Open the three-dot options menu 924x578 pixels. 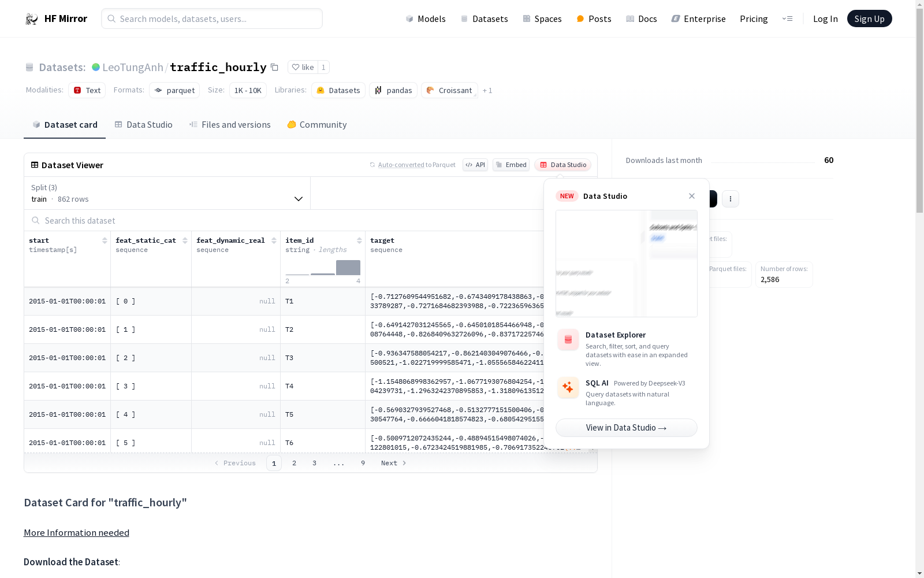[731, 199]
